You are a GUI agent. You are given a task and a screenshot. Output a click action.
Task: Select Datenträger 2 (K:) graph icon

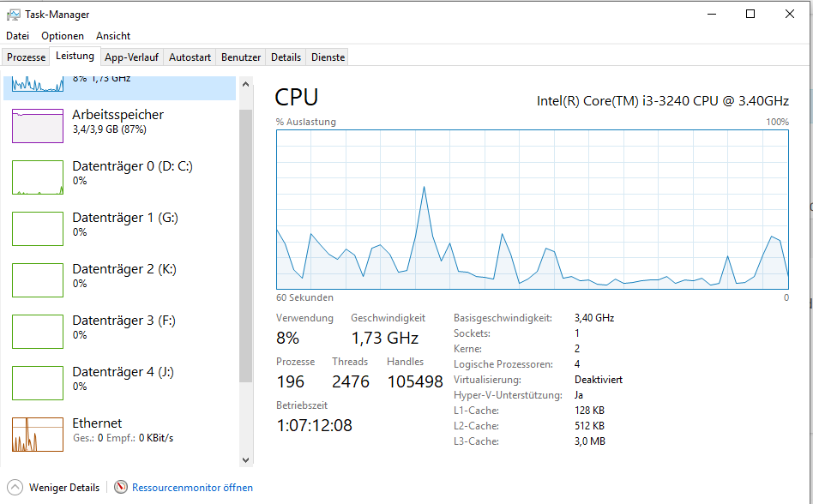38,280
